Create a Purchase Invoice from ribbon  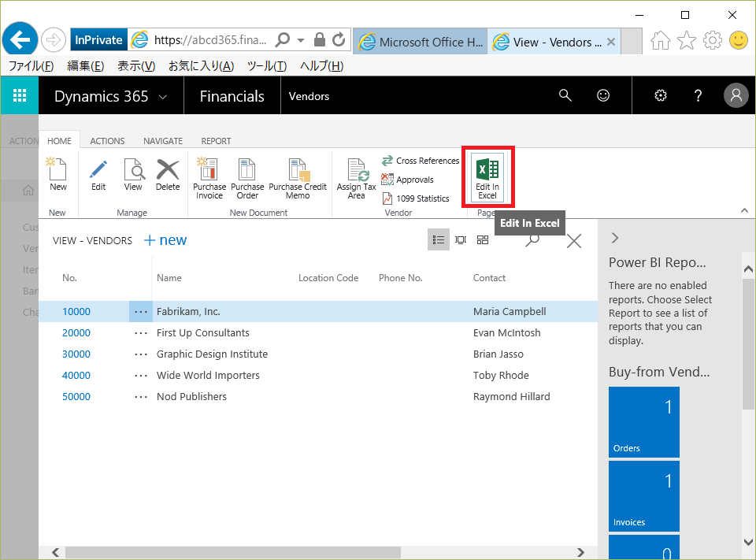click(x=209, y=178)
